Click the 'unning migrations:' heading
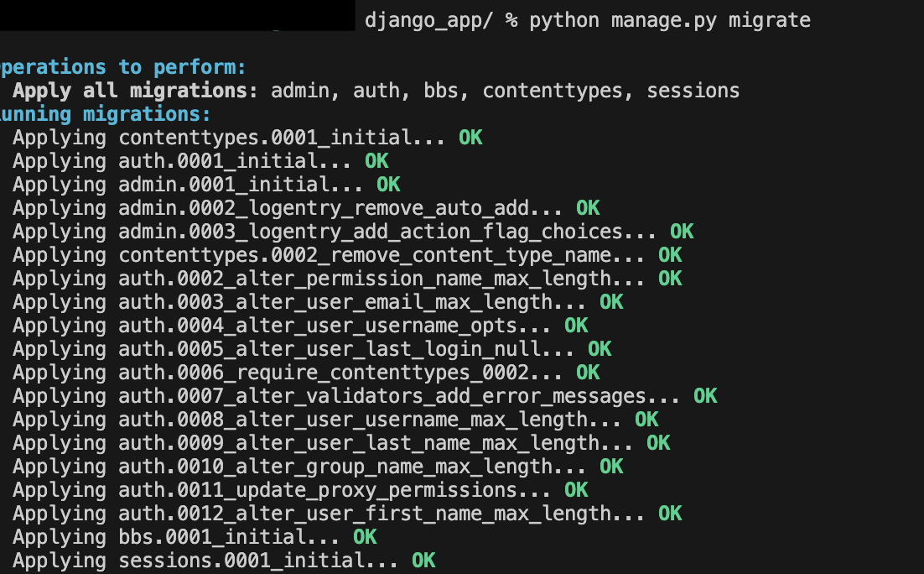 pyautogui.click(x=105, y=114)
